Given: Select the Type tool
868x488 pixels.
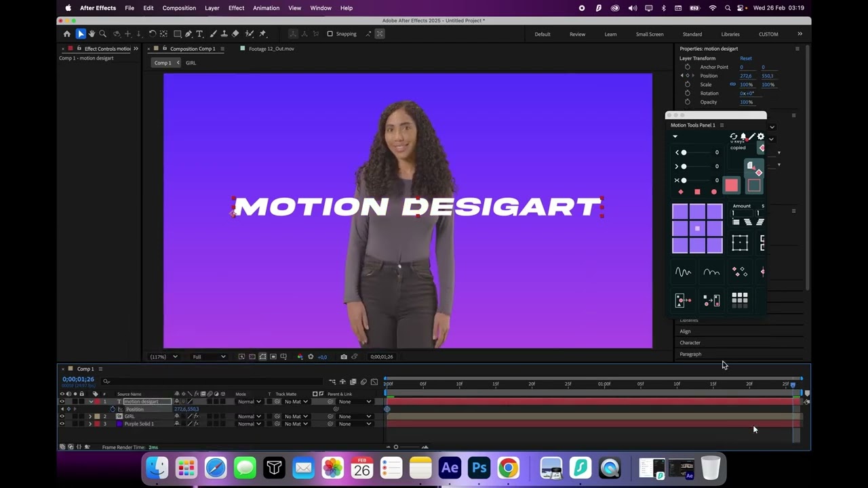Looking at the screenshot, I should coord(199,34).
